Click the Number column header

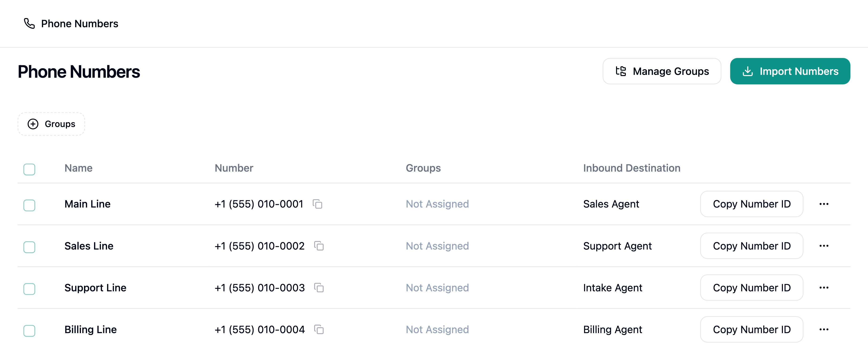point(234,168)
